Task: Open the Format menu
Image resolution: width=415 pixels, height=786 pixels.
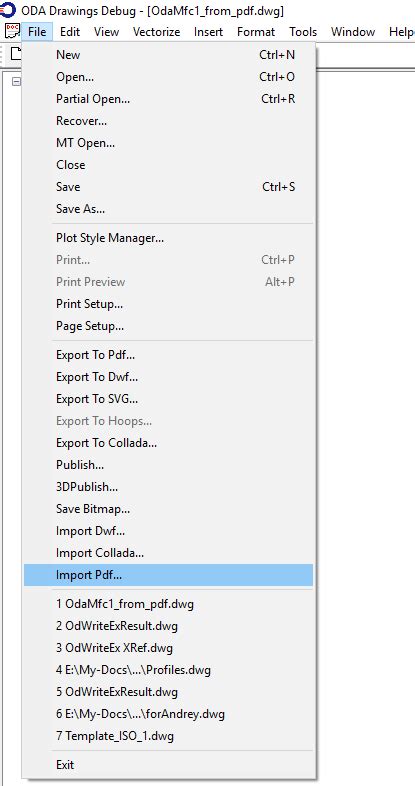Action: (x=256, y=32)
